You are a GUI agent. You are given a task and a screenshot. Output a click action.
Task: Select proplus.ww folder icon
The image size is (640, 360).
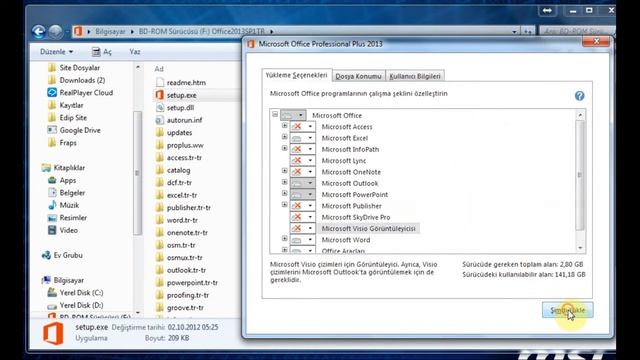160,145
